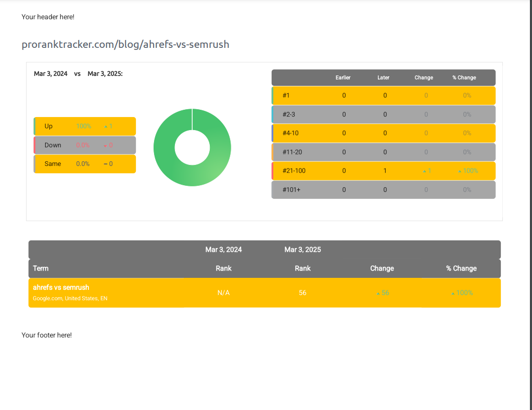This screenshot has height=410, width=532.
Task: Click the 'Your footer here!' text
Action: [x=46, y=335]
